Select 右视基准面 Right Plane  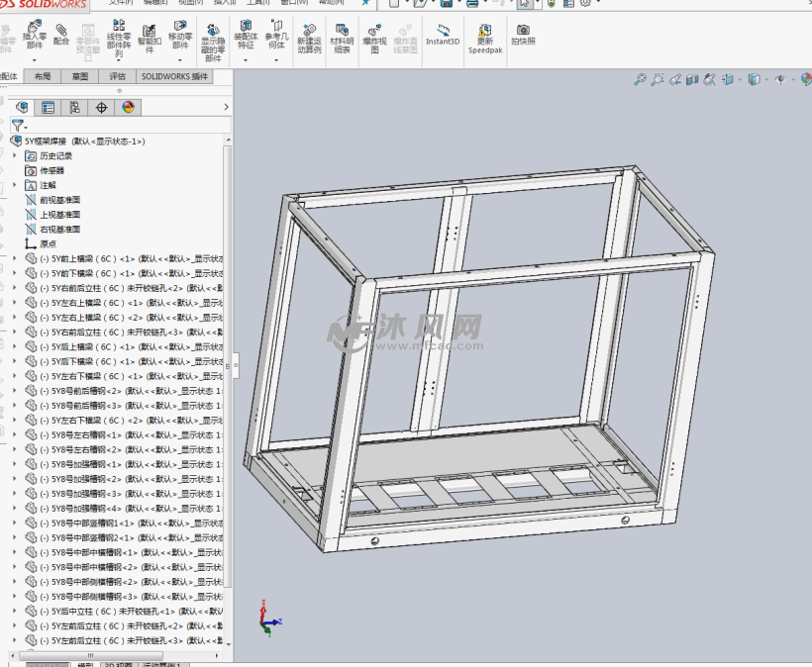click(52, 230)
